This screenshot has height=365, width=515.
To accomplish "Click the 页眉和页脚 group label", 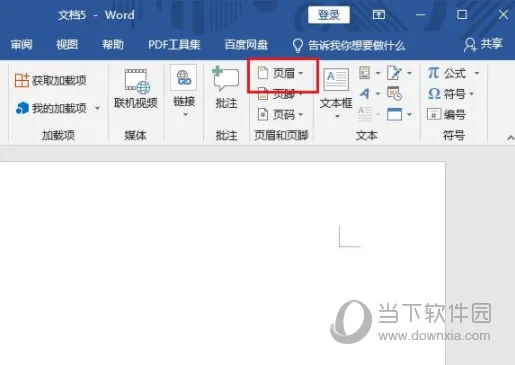I will point(281,135).
